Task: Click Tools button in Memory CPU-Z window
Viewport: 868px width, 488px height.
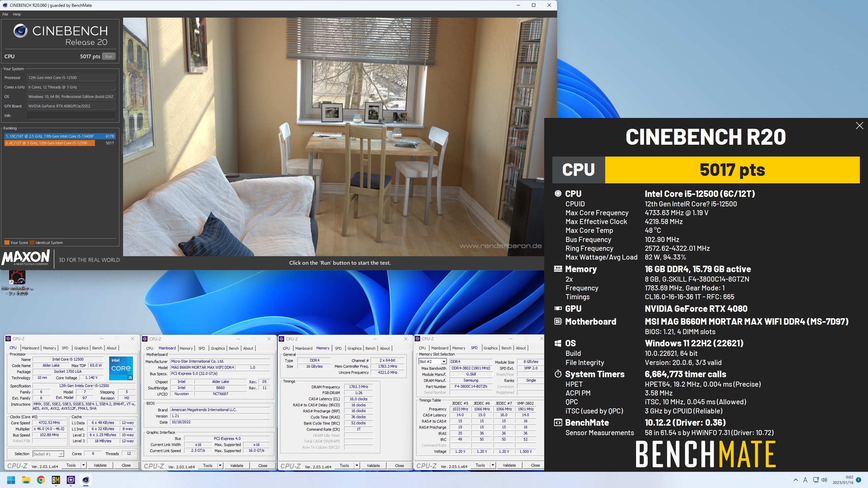Action: 344,466
